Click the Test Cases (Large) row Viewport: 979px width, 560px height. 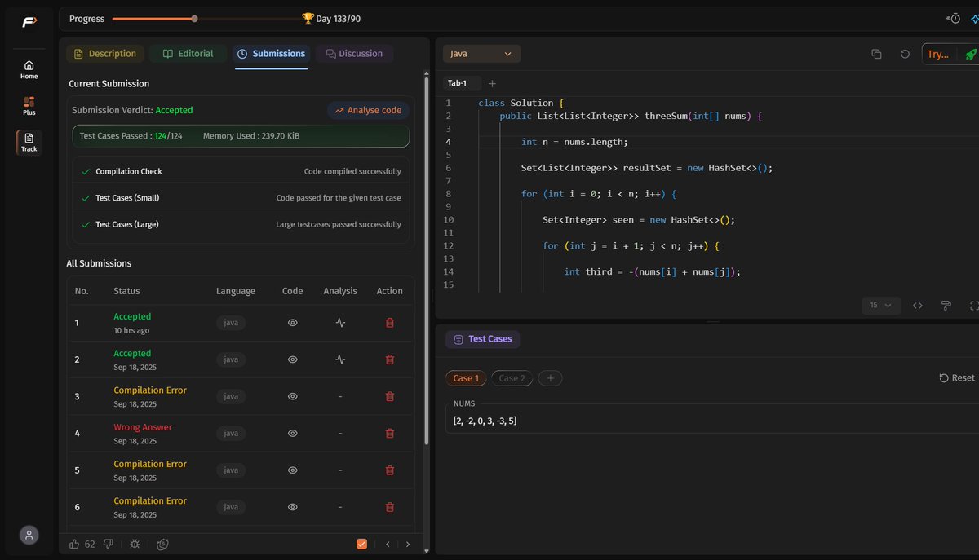(x=241, y=224)
